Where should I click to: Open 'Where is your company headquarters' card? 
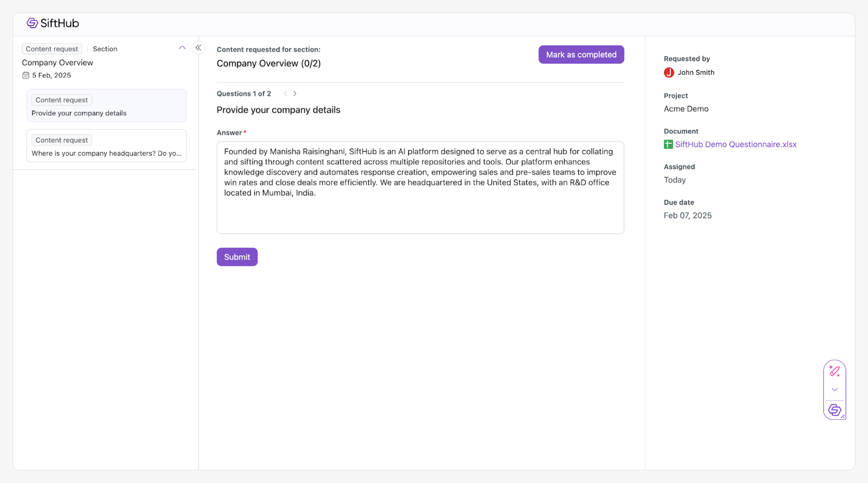coord(106,146)
